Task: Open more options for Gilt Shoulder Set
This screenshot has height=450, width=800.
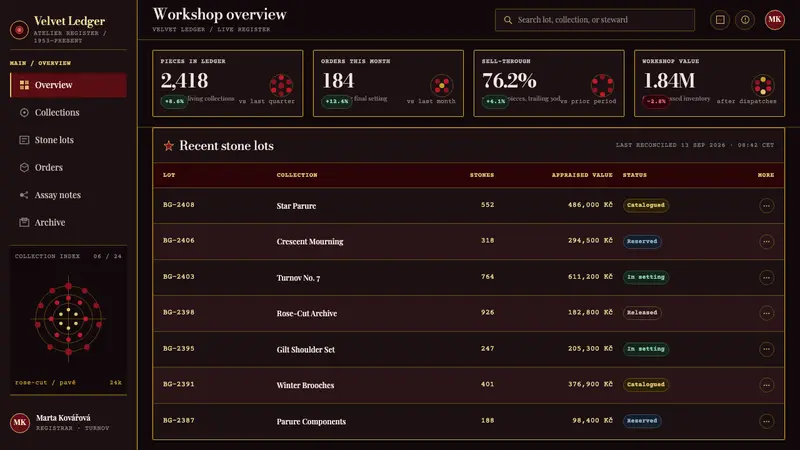Action: 766,349
